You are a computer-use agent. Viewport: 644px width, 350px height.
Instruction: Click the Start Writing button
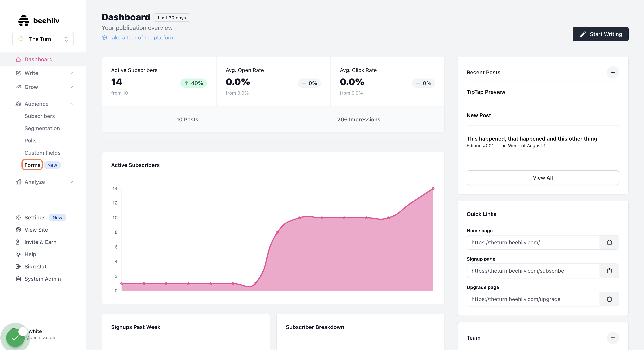[600, 34]
